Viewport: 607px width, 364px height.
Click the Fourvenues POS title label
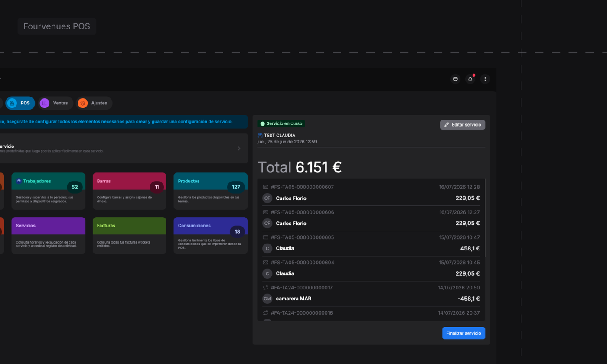[57, 26]
